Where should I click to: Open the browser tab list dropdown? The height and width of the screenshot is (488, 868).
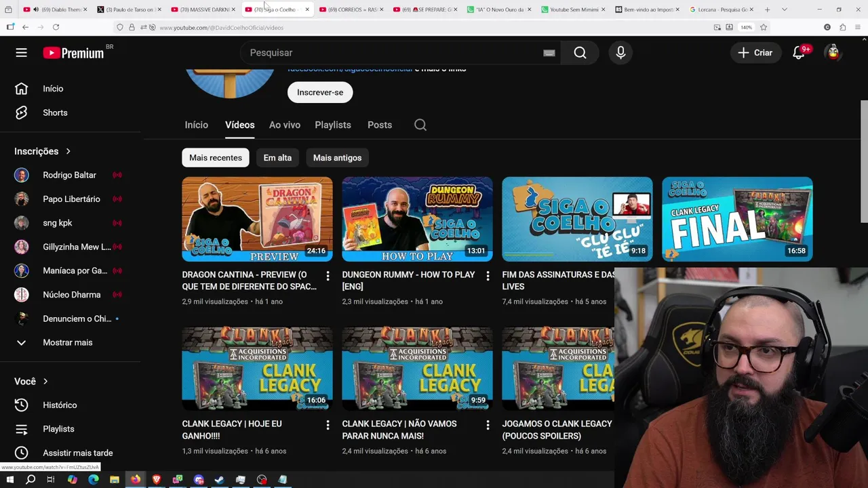[x=785, y=9]
